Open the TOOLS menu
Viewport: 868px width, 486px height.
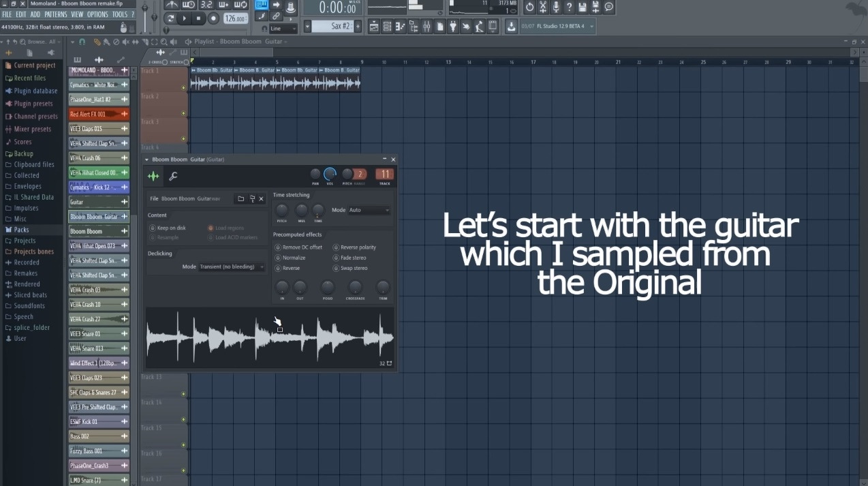120,14
